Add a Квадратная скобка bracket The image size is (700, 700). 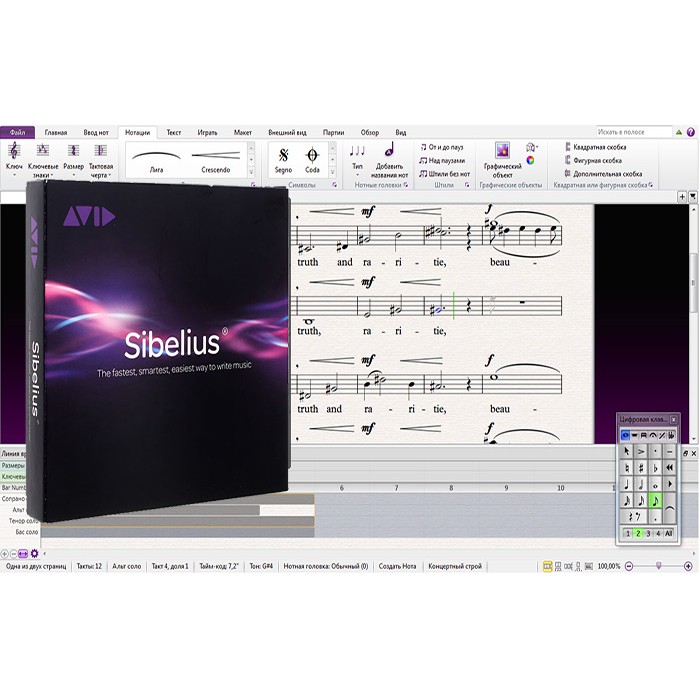point(596,147)
